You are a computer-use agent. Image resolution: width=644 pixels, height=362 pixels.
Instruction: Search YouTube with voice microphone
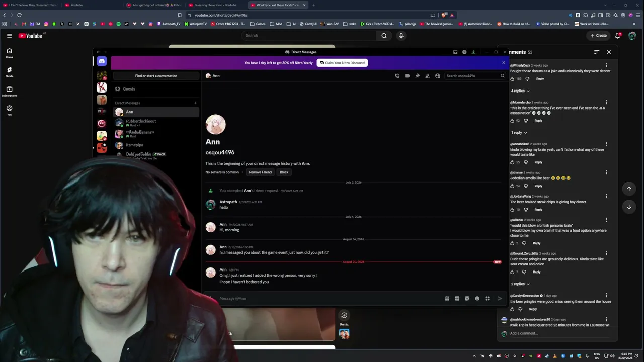(x=401, y=36)
